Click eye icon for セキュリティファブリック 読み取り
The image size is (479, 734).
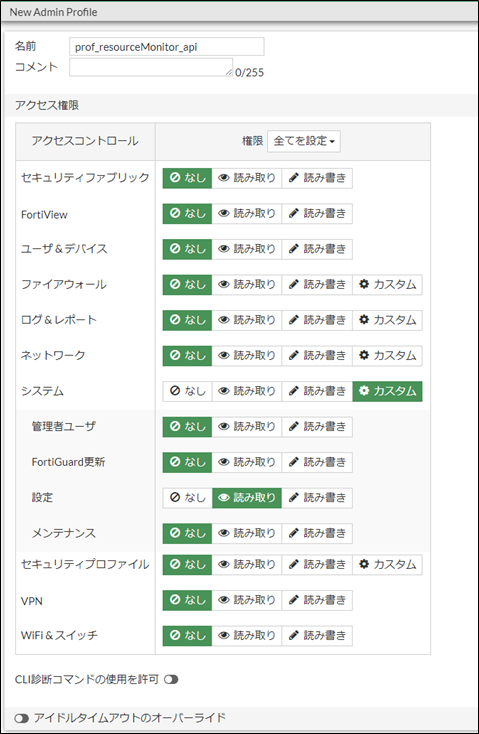[x=224, y=178]
